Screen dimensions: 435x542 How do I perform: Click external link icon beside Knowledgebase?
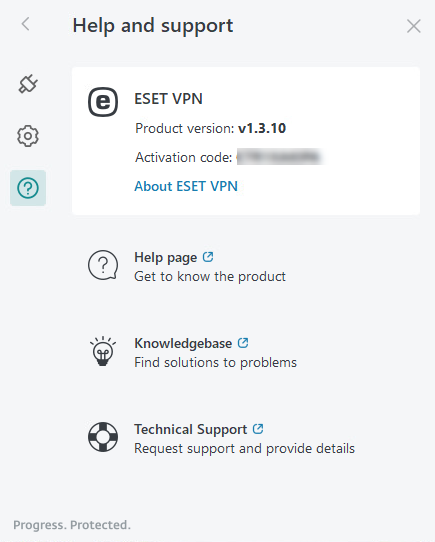[x=243, y=343]
